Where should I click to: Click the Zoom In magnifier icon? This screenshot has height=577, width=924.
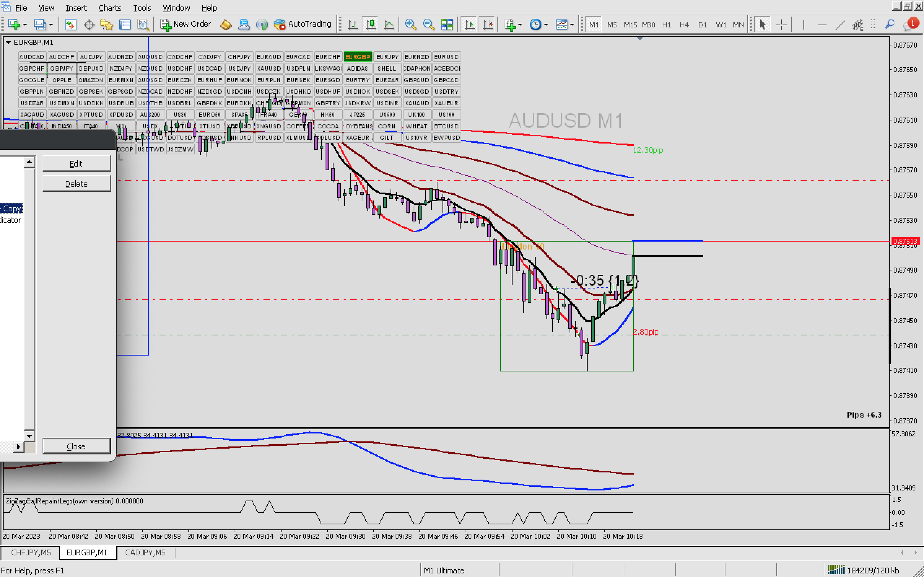(x=410, y=25)
